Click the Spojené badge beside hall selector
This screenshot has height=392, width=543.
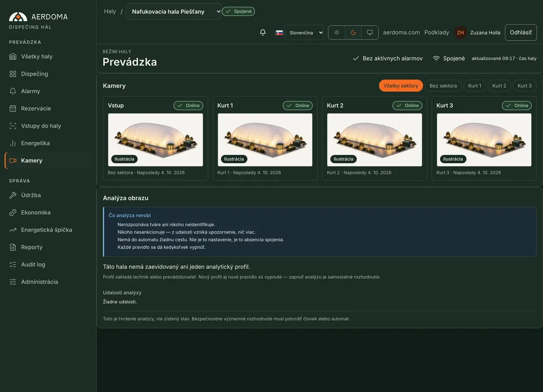click(x=238, y=11)
